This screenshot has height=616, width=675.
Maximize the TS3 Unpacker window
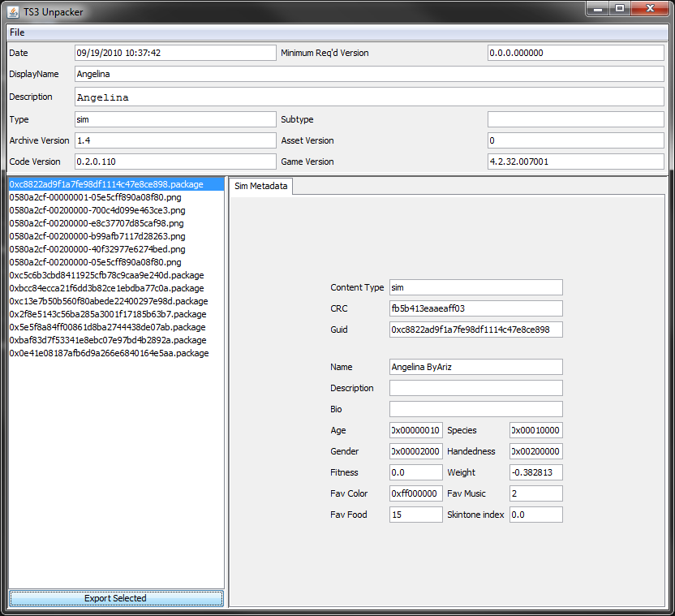pos(620,9)
